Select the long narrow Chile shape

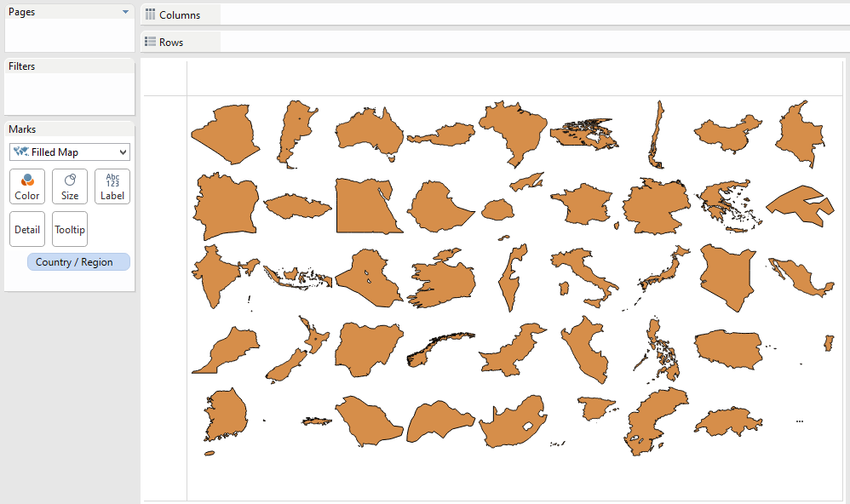click(x=655, y=135)
